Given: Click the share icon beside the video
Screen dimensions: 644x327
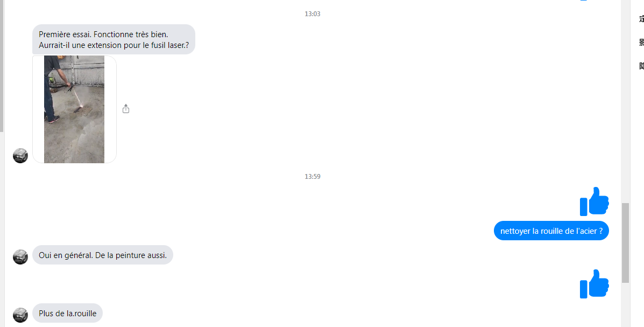Looking at the screenshot, I should [126, 109].
